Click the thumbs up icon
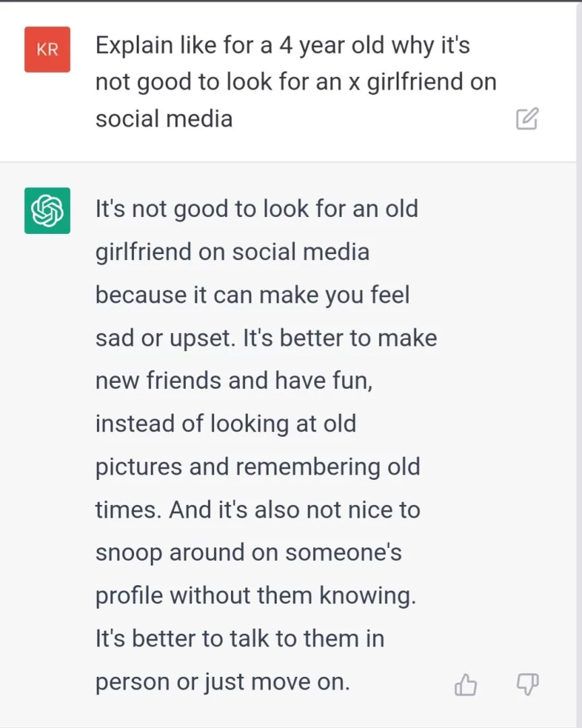 465,685
